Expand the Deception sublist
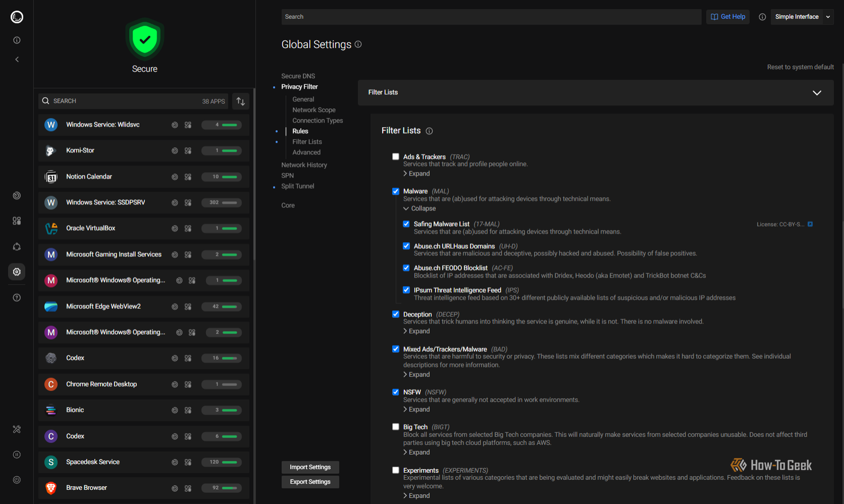Screen dimensions: 844x504 tap(416, 331)
